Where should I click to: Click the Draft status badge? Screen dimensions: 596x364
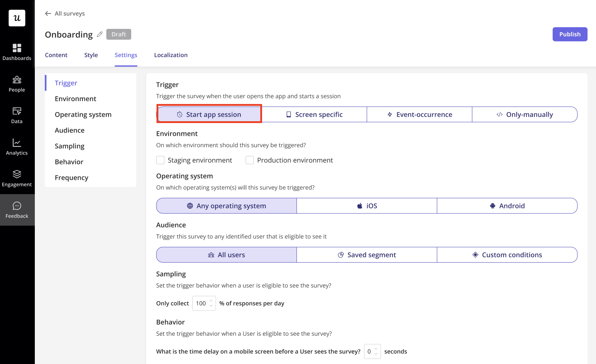[x=119, y=34]
